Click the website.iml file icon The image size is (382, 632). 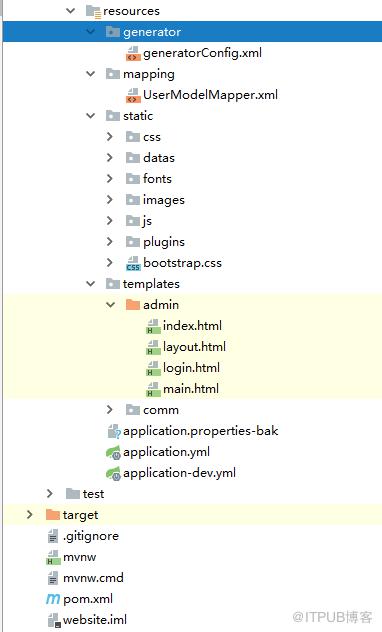(x=54, y=620)
